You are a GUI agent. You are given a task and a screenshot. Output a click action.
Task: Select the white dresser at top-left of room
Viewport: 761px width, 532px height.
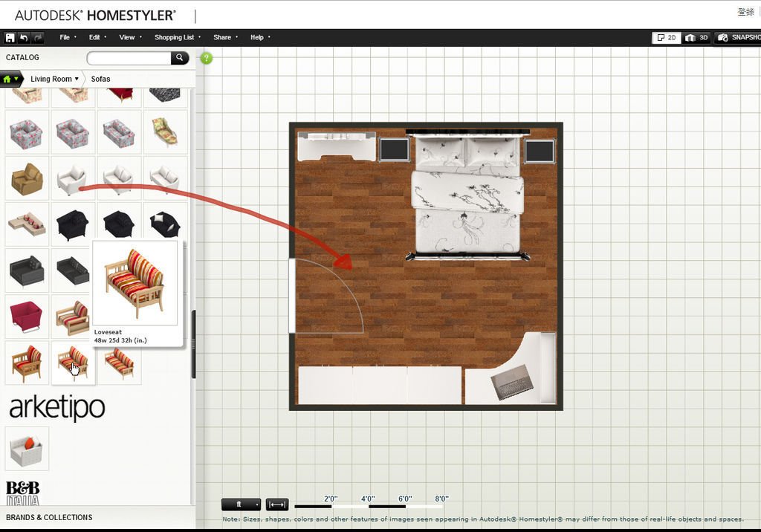[337, 146]
